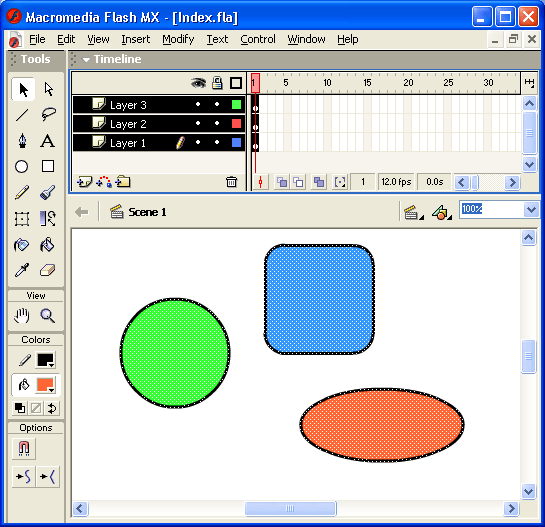This screenshot has height=527, width=545.
Task: Turn on Onion Skin
Action: 282,182
